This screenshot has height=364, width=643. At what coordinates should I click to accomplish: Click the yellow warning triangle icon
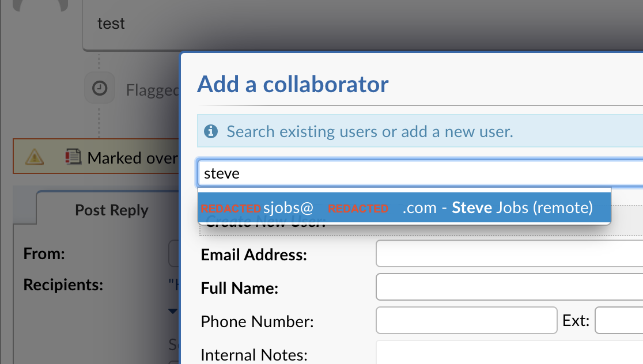35,157
